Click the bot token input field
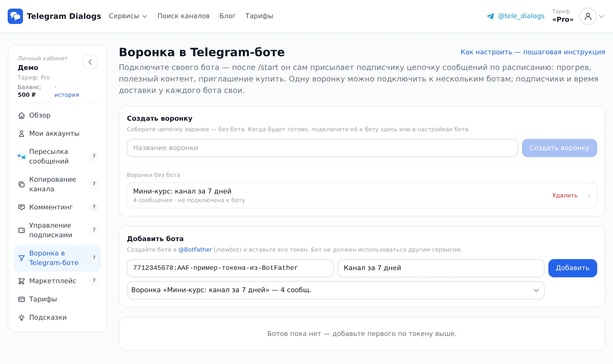Image resolution: width=613 pixels, height=364 pixels. 230,268
